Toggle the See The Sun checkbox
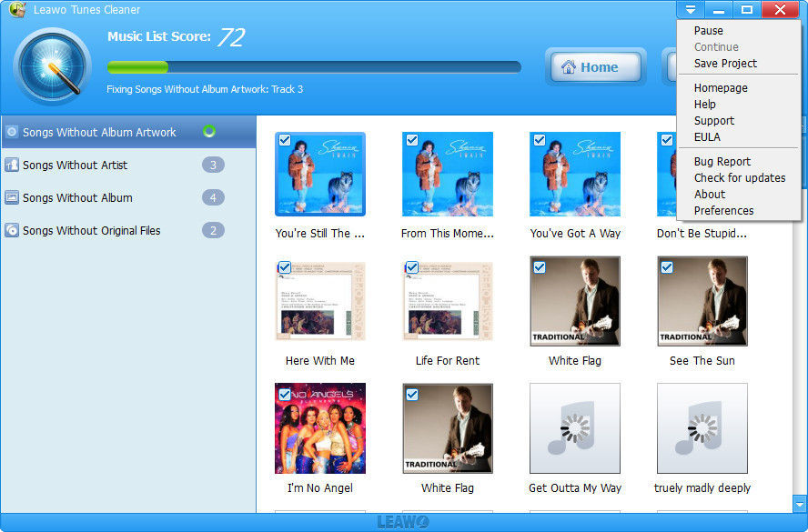 (666, 267)
